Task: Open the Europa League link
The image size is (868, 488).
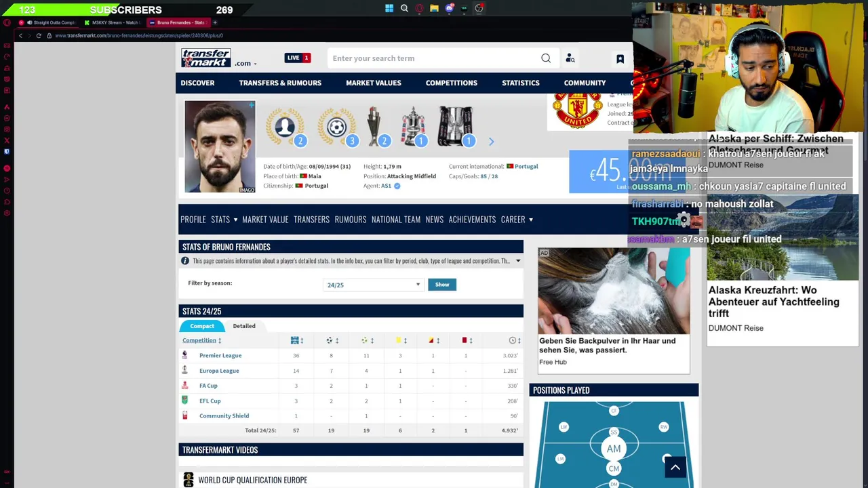Action: 219,371
